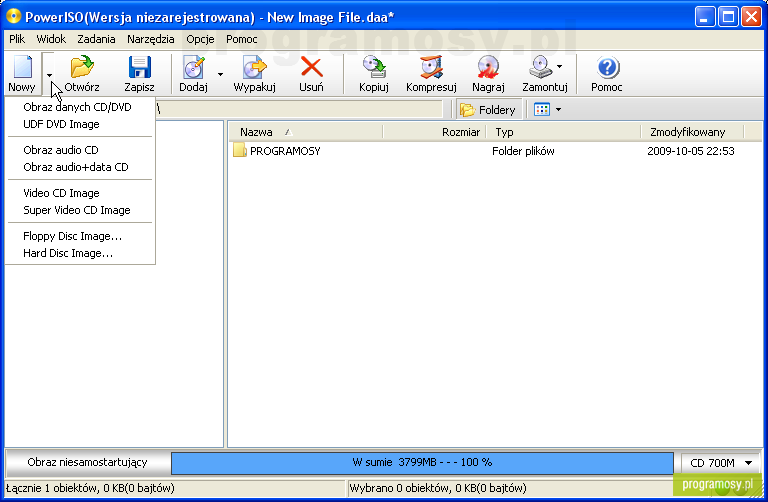Click the Usuń red X delete icon
The width and height of the screenshot is (768, 502).
pos(312,67)
